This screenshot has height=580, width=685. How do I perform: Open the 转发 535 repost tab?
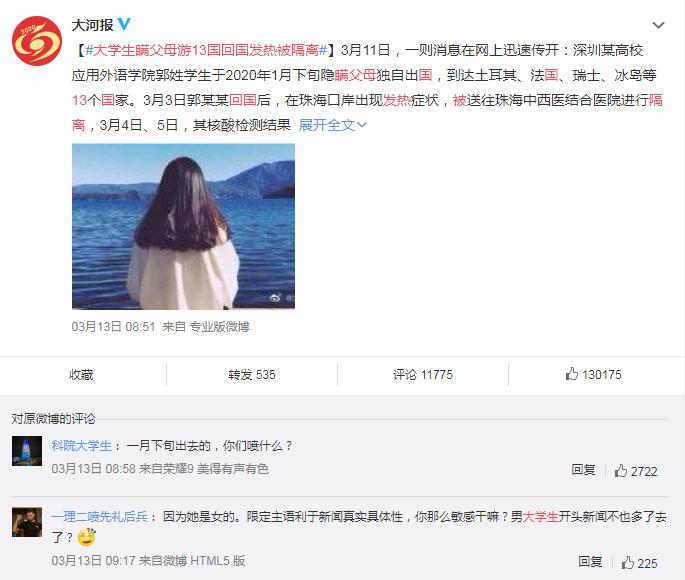click(x=252, y=375)
